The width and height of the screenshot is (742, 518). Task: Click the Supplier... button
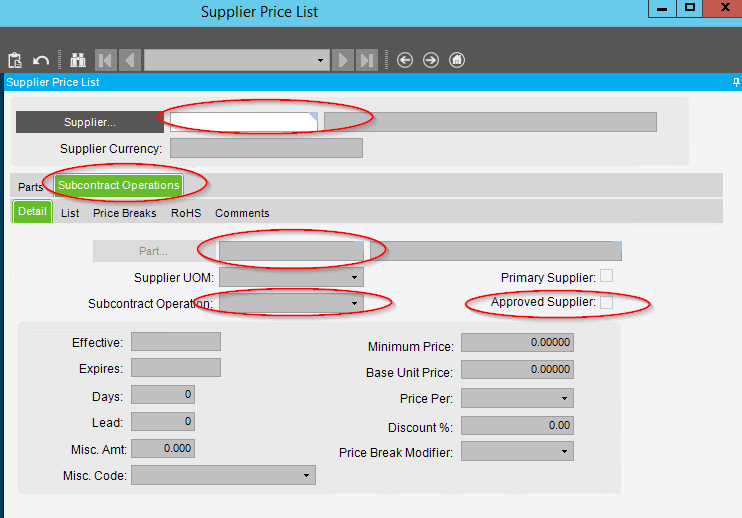[90, 122]
